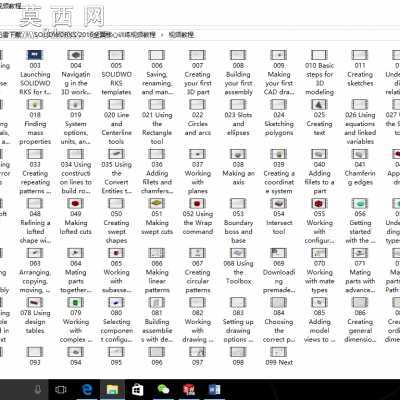Select the 022 Circles and arcs file

coord(197,118)
